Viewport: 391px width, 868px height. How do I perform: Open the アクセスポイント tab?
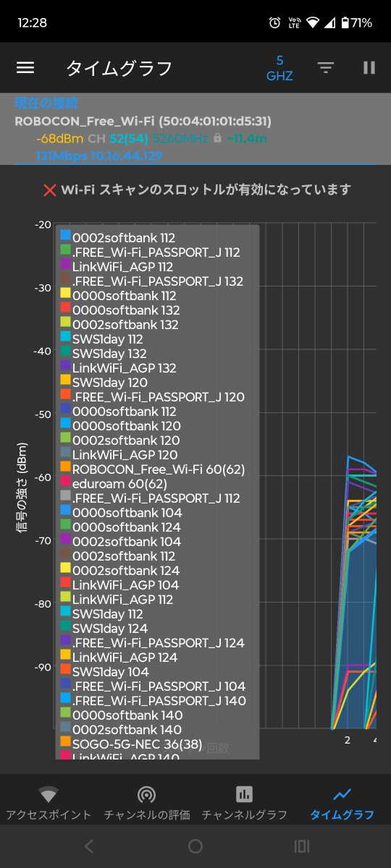[49, 804]
